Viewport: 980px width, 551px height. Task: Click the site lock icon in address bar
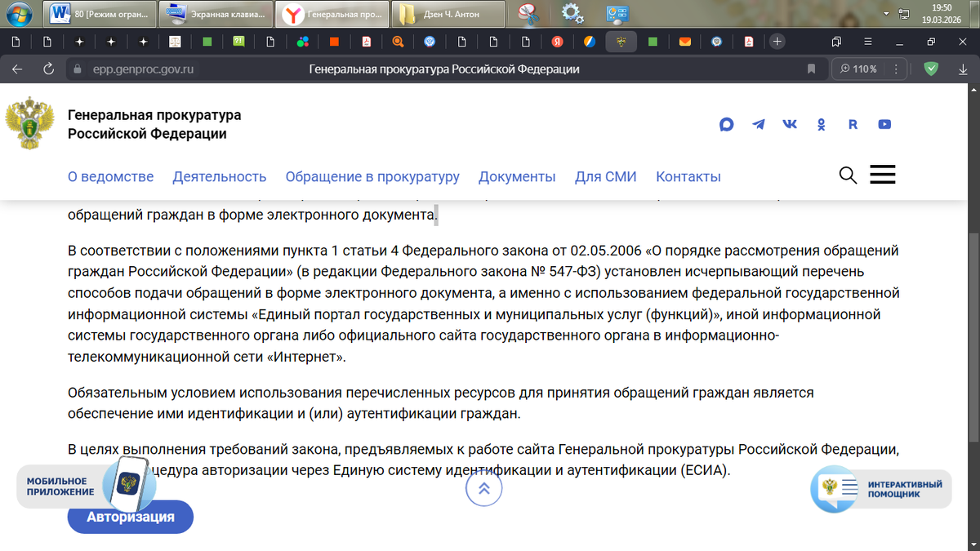78,69
